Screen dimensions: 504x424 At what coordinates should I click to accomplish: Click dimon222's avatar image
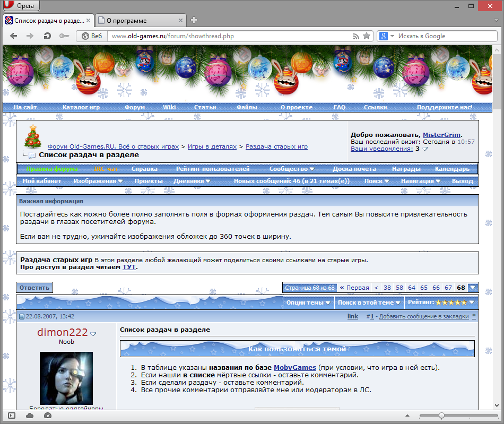click(x=66, y=378)
